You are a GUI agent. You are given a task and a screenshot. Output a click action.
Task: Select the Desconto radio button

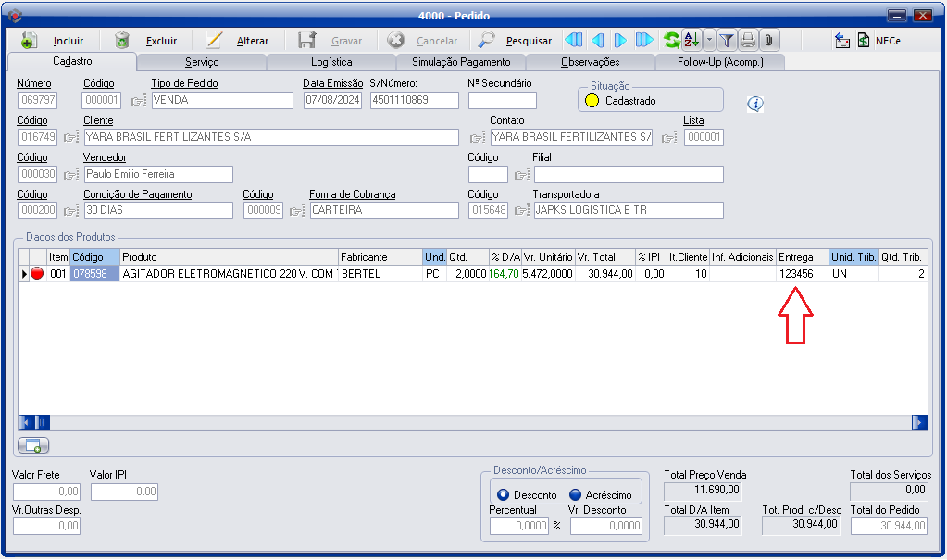click(x=504, y=494)
